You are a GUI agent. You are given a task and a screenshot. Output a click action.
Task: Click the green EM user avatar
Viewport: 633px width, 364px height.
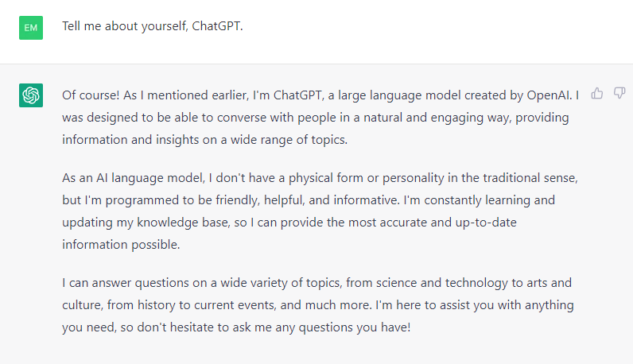[x=31, y=28]
